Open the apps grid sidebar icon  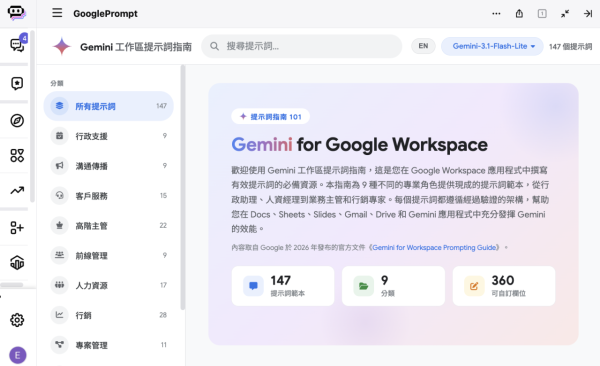pos(17,155)
